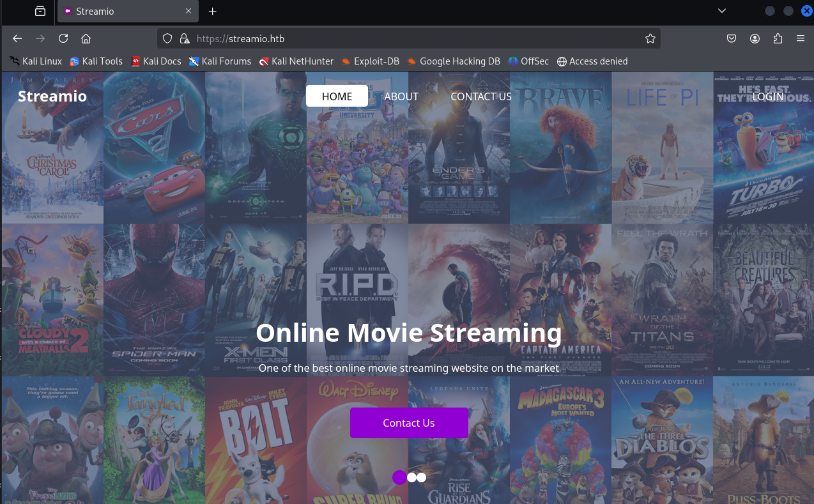
Task: Click the Online Movie Streaming heading
Action: (x=409, y=333)
